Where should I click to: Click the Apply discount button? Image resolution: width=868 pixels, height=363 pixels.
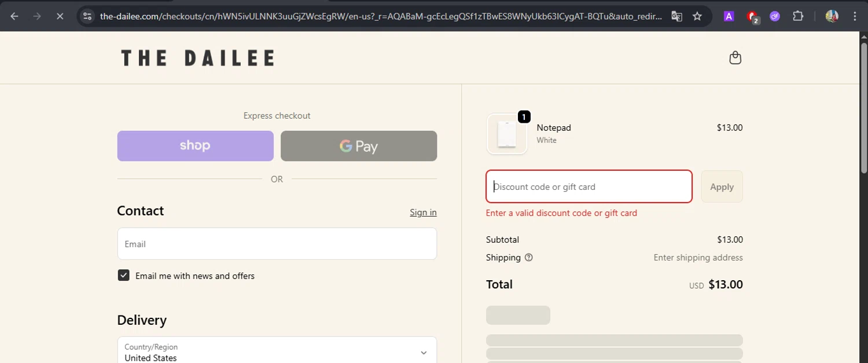[x=722, y=186]
